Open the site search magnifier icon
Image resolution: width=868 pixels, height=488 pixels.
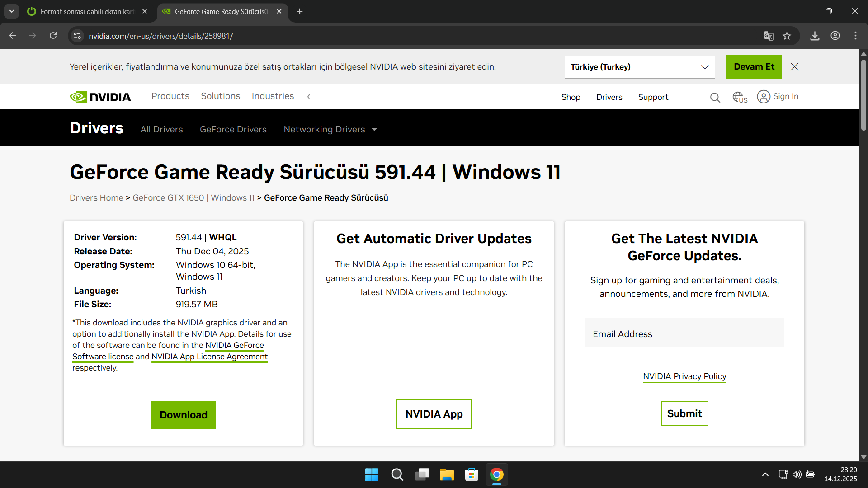tap(715, 97)
